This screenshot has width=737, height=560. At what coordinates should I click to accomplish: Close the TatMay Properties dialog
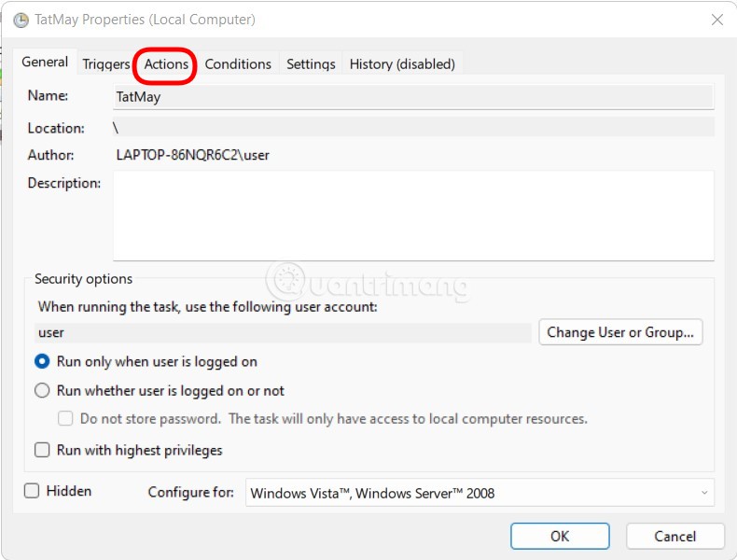coord(716,20)
